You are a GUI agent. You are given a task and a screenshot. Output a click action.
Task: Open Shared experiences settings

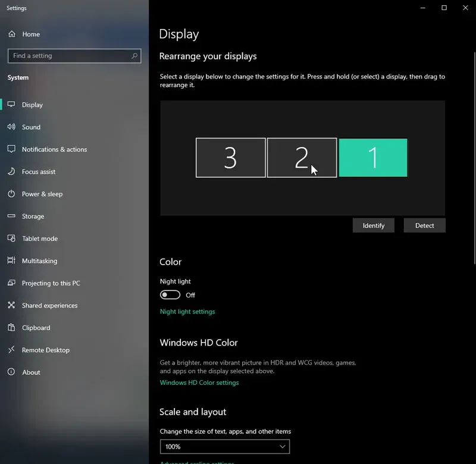point(74,305)
